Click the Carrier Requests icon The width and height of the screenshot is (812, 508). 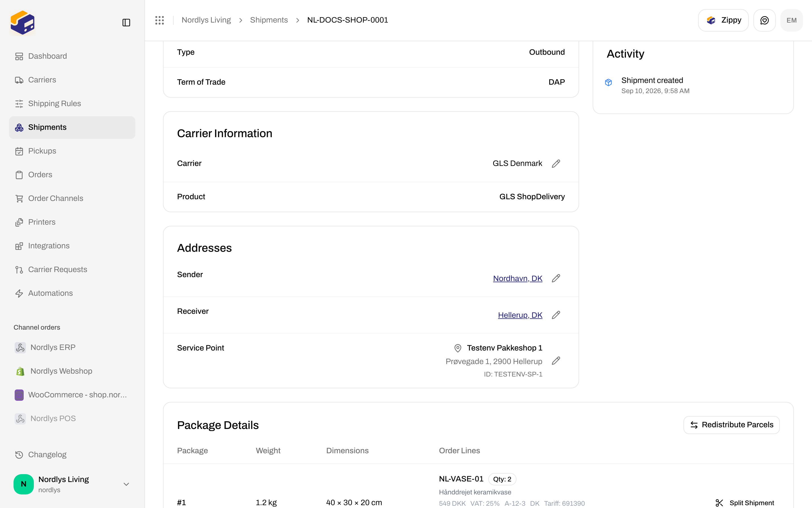(x=19, y=270)
